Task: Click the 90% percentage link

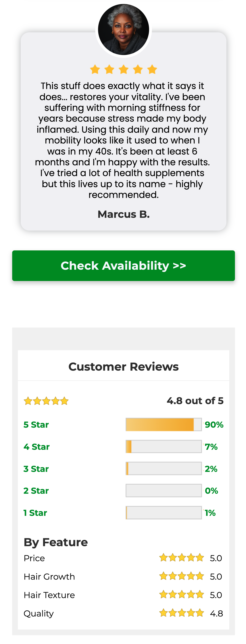Action: coord(214,424)
